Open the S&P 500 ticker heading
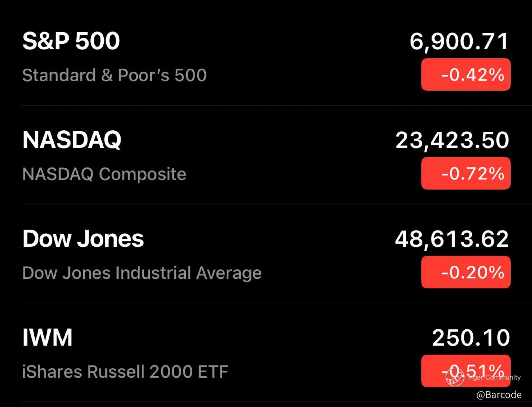This screenshot has height=407, width=532. tap(71, 41)
